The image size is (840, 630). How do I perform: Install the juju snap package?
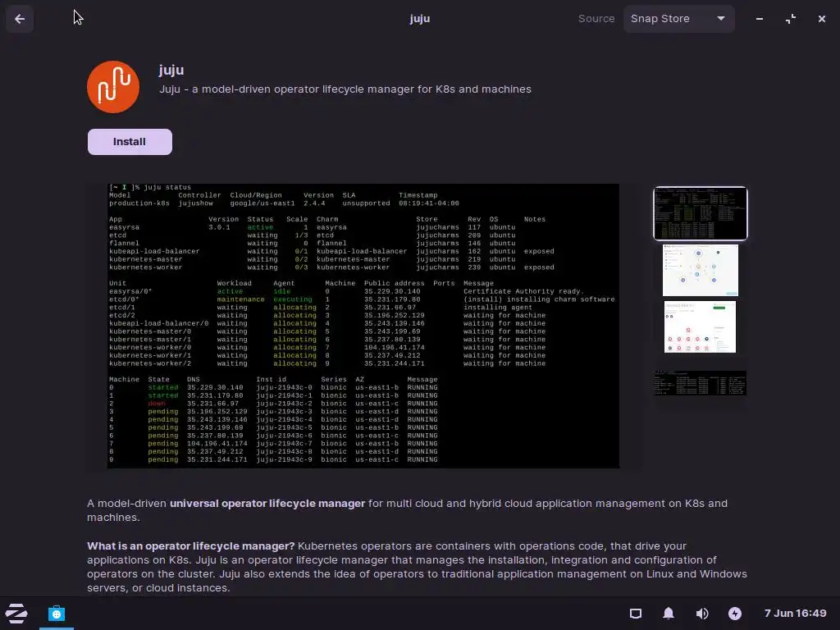click(x=130, y=142)
